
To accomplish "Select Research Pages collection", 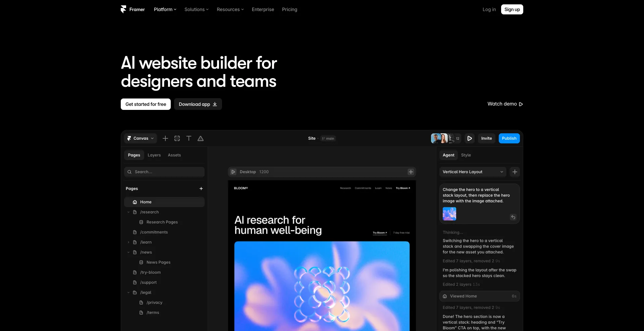I will tap(162, 222).
